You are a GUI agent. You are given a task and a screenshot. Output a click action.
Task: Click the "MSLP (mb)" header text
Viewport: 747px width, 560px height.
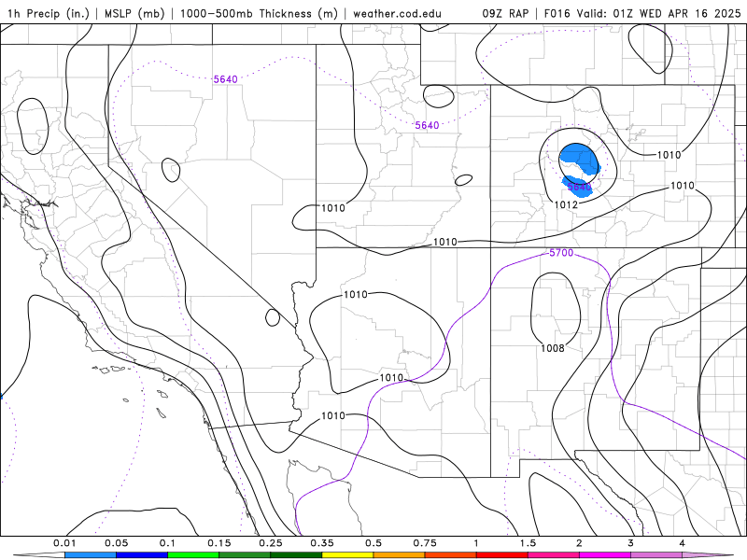(134, 13)
